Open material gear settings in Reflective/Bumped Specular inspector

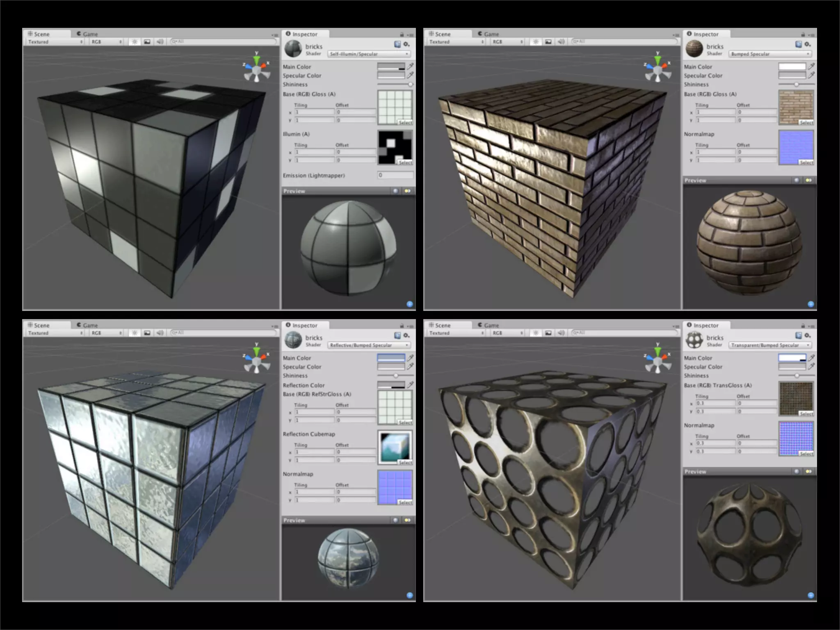406,336
